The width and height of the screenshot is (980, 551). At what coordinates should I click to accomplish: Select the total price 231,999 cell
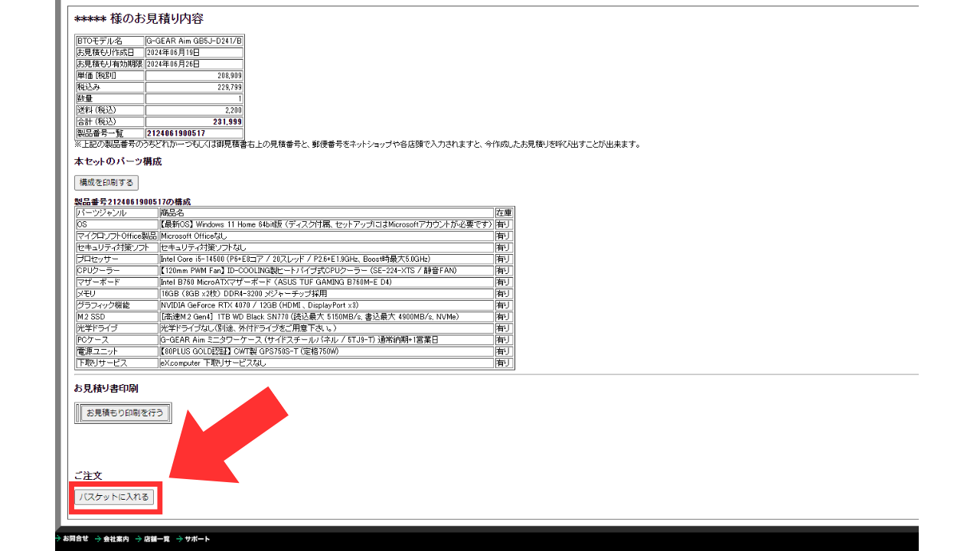click(x=194, y=122)
